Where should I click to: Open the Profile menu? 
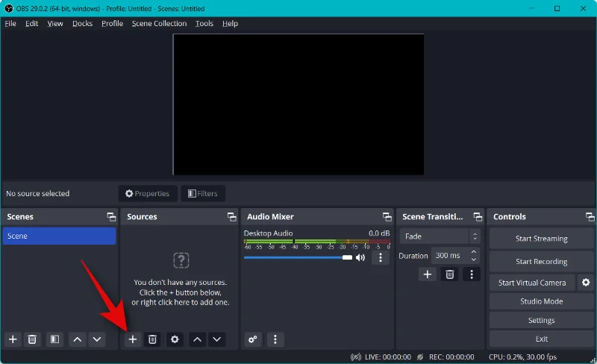pos(113,24)
